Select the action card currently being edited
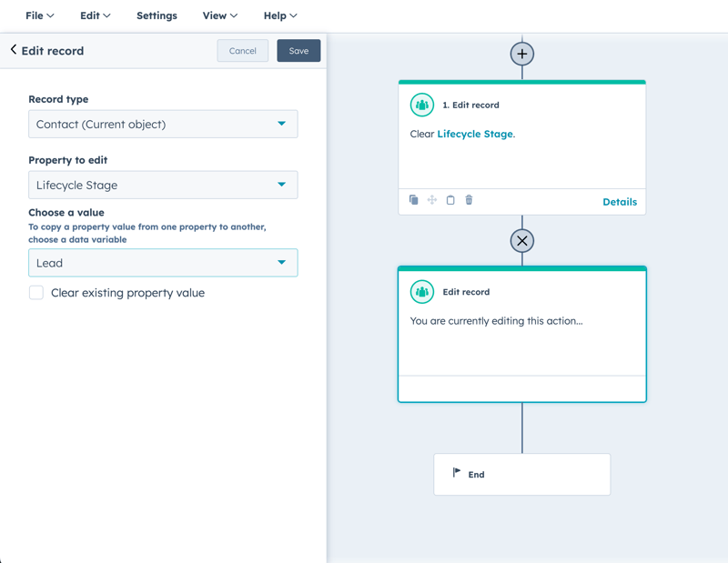Image resolution: width=728 pixels, height=563 pixels. pos(521,334)
